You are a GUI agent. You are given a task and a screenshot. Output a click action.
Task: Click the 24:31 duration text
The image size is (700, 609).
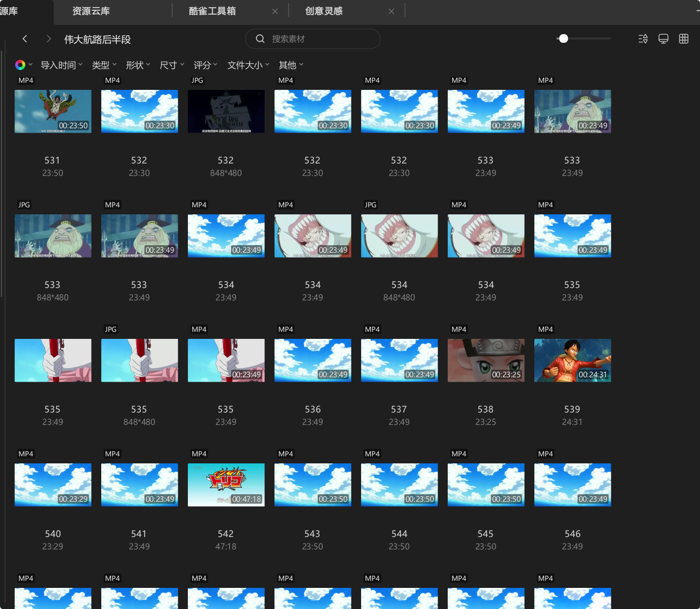(x=572, y=422)
